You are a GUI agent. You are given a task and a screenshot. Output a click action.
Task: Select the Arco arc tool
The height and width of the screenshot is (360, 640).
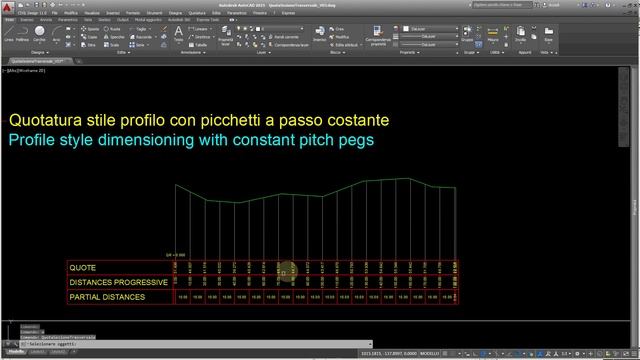click(56, 34)
